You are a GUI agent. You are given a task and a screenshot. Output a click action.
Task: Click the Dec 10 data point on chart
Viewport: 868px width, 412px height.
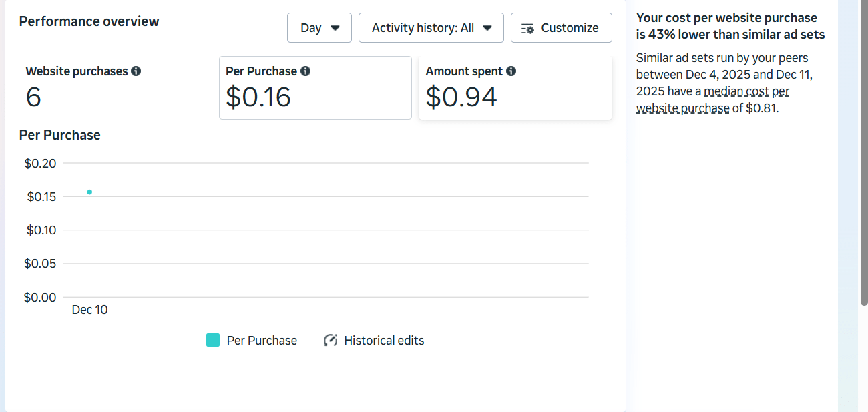(x=89, y=192)
